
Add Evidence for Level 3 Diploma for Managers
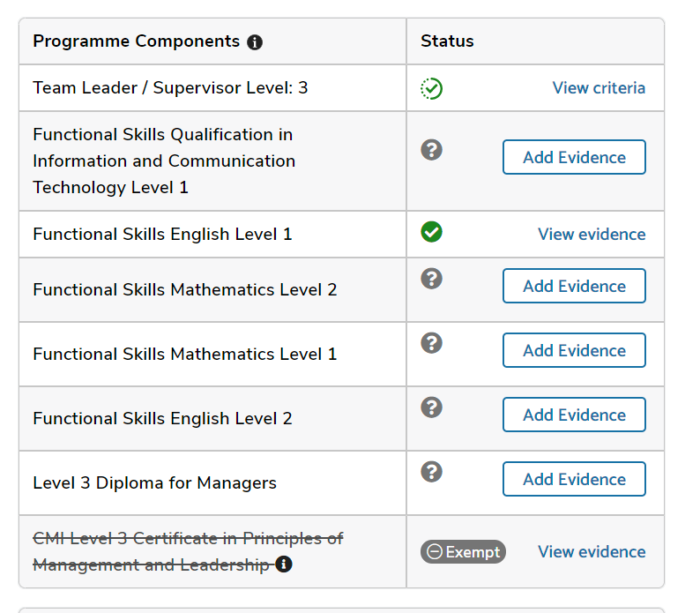coord(574,480)
